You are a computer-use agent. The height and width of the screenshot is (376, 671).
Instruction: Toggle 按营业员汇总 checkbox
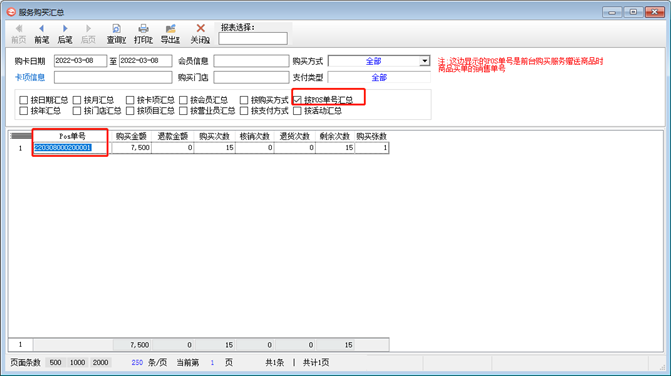pos(183,111)
